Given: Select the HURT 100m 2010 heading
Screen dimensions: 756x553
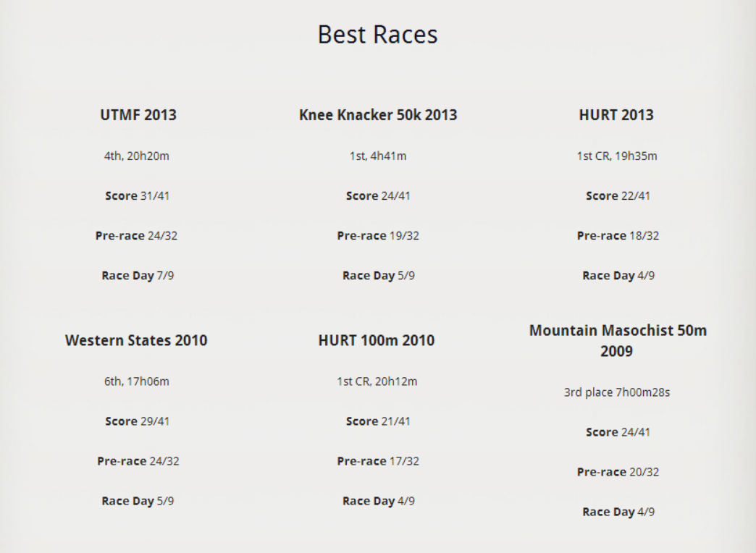Looking at the screenshot, I should (x=377, y=340).
